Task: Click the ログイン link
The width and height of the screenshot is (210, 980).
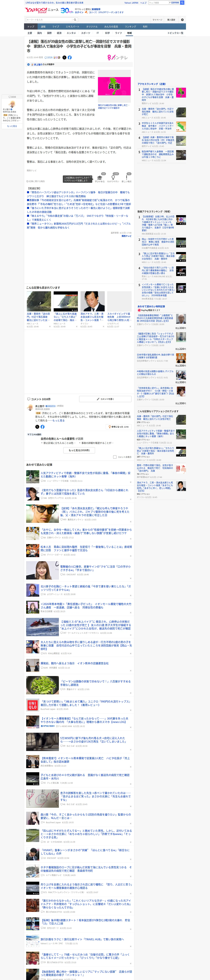Action: pyautogui.click(x=79, y=12)
